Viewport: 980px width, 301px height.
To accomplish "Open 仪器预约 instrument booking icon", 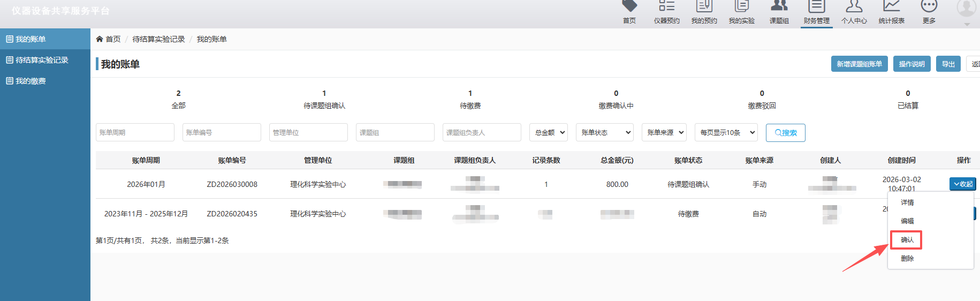I will tap(666, 12).
